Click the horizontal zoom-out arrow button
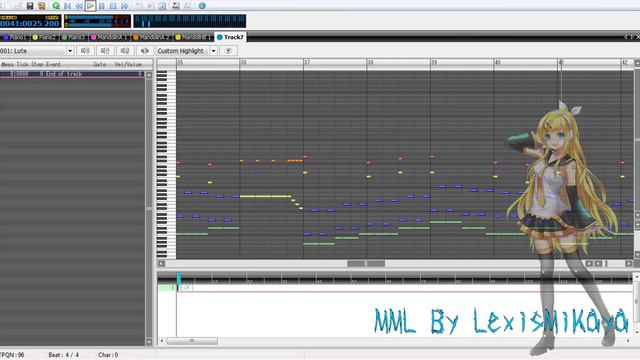 [598, 264]
